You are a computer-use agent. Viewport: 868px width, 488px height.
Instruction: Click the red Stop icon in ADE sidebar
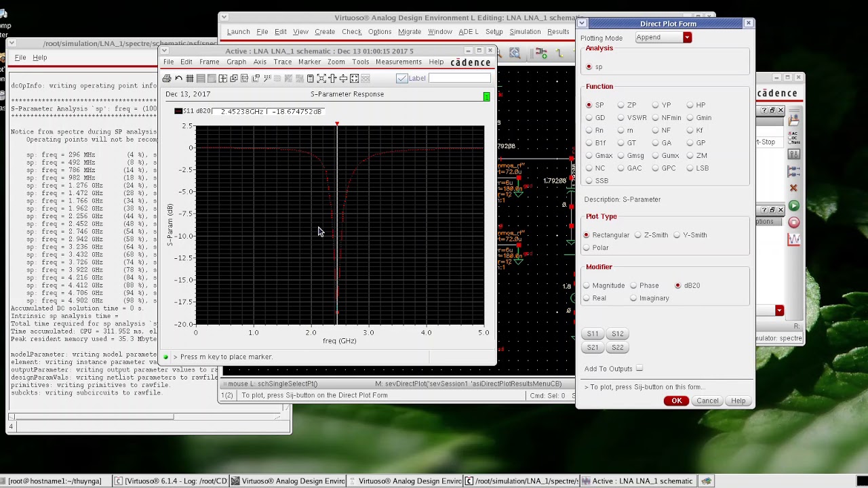[794, 222]
